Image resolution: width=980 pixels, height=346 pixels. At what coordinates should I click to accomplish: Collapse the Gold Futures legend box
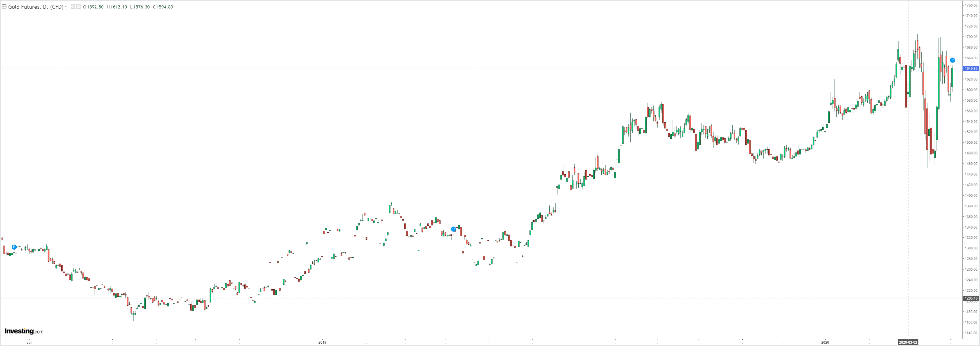[4, 6]
